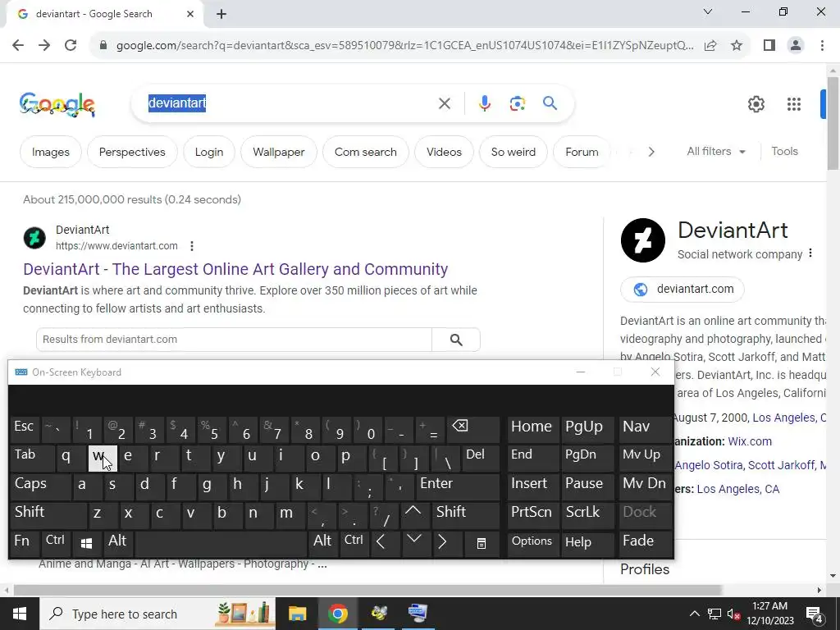840x630 pixels.
Task: Open notification center in the taskbar
Action: [x=815, y=614]
